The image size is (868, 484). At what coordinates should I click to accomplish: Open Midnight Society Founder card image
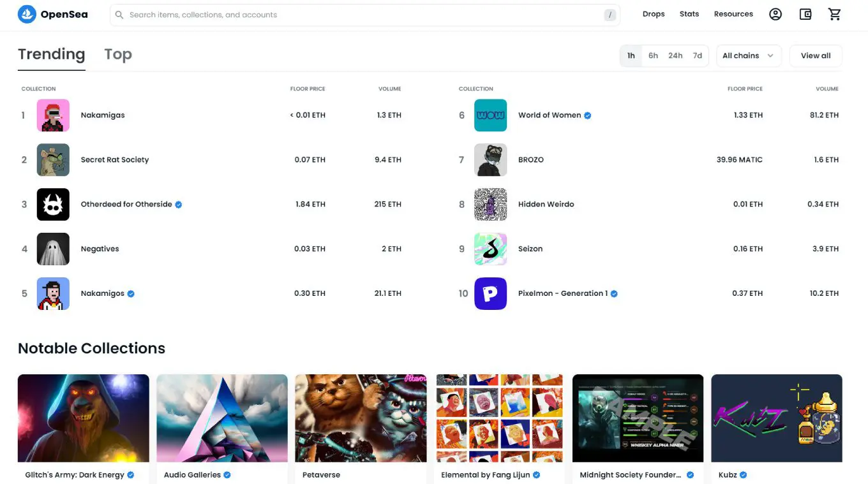(638, 418)
